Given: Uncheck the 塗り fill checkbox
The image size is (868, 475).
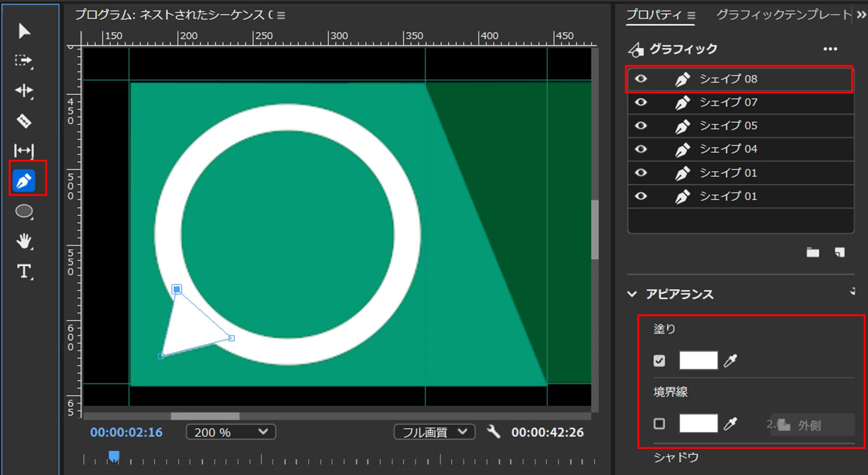Looking at the screenshot, I should (x=659, y=360).
